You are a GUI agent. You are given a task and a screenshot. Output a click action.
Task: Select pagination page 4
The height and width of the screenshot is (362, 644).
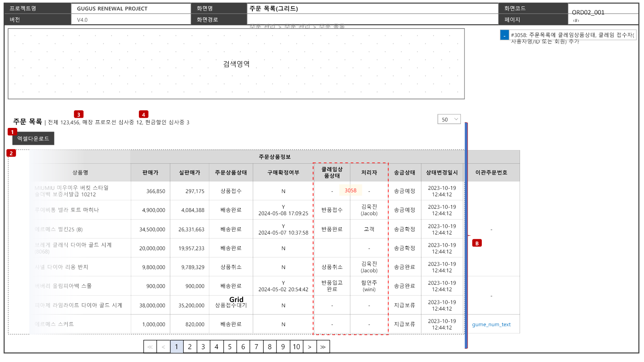pos(217,347)
